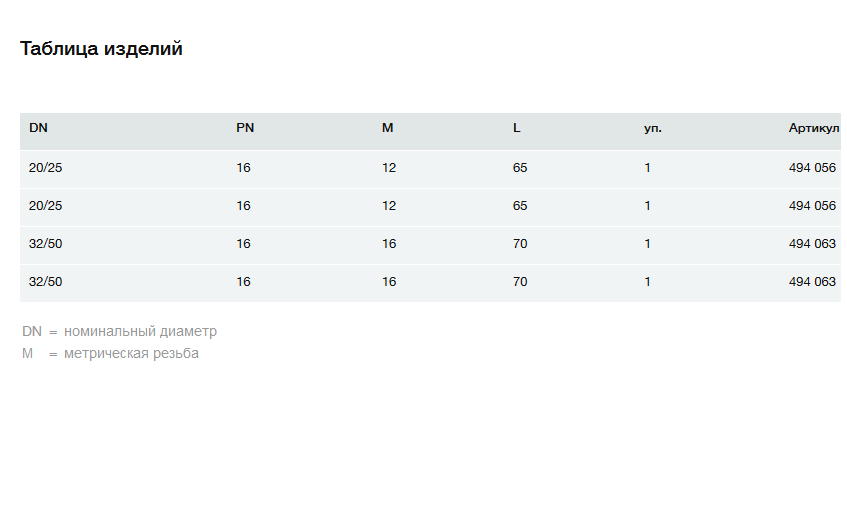847x513 pixels.
Task: Click the DN column header
Action: click(38, 129)
